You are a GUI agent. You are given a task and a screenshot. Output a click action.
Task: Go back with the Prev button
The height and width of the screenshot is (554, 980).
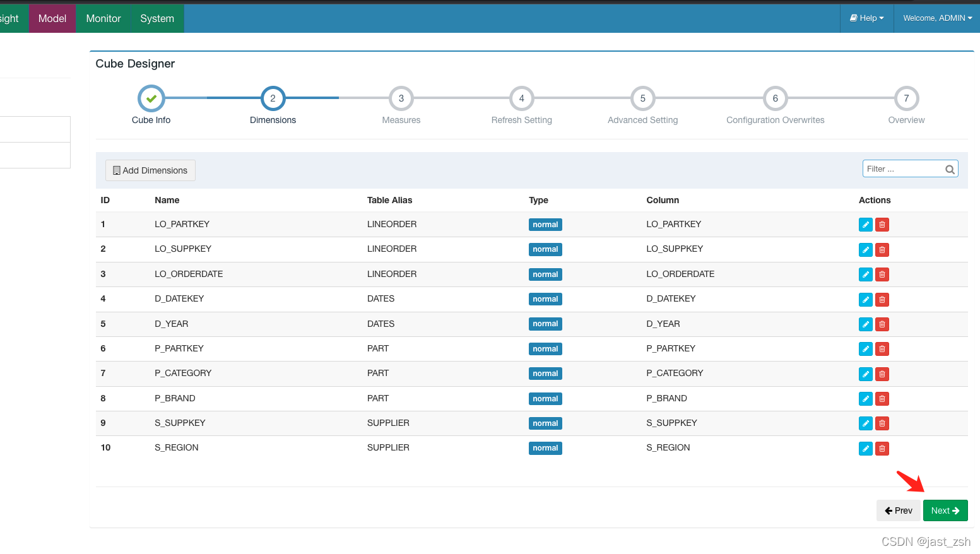click(x=899, y=510)
